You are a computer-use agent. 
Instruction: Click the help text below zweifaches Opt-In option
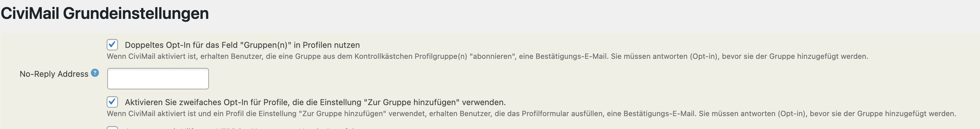click(531, 114)
